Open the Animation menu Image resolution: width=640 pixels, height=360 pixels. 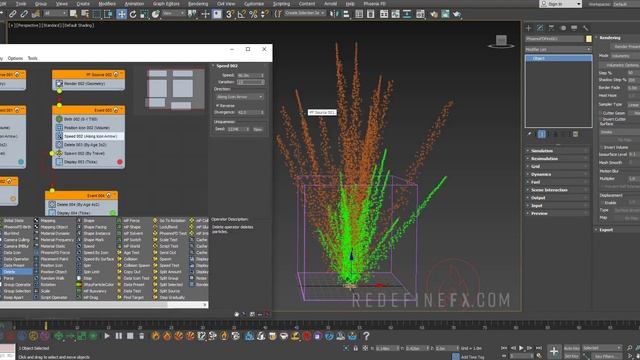pyautogui.click(x=134, y=4)
